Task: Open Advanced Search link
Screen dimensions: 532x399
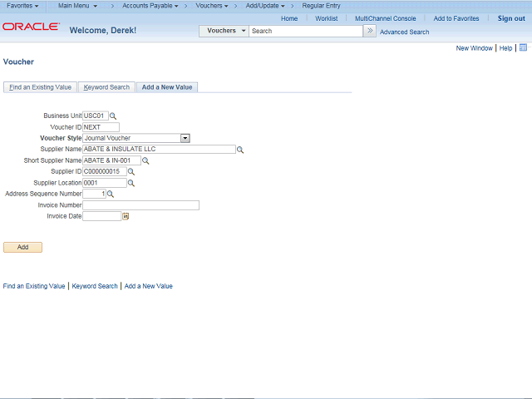Action: (405, 32)
